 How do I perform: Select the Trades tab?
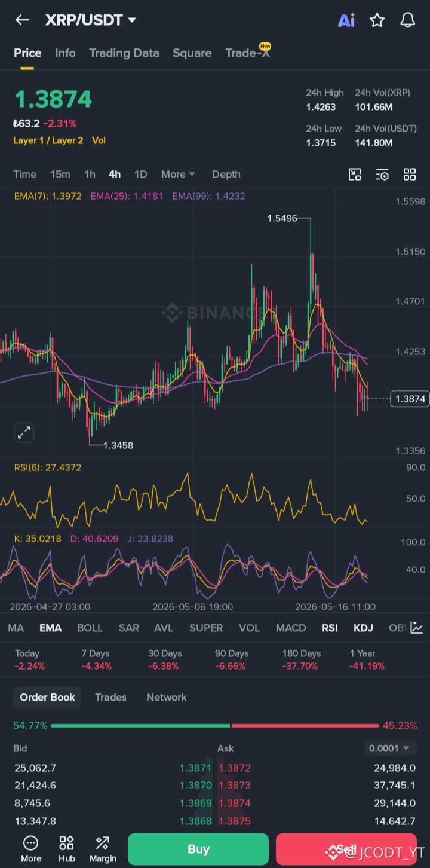[x=111, y=697]
